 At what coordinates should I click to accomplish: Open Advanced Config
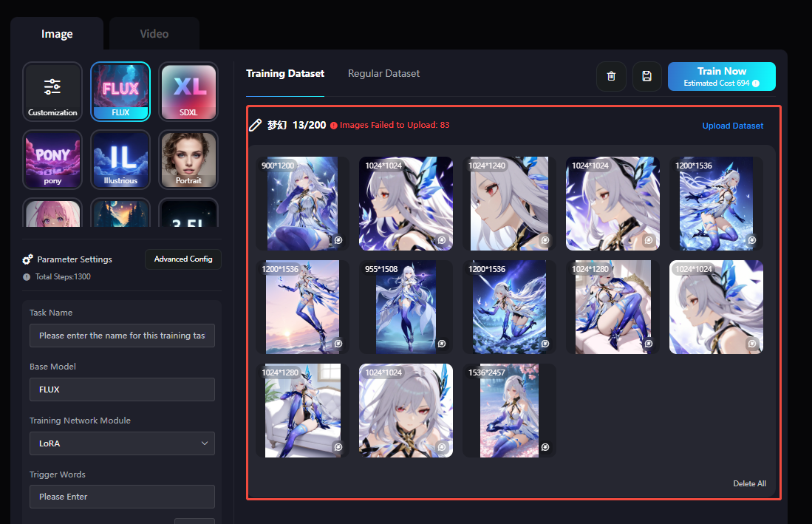point(183,259)
